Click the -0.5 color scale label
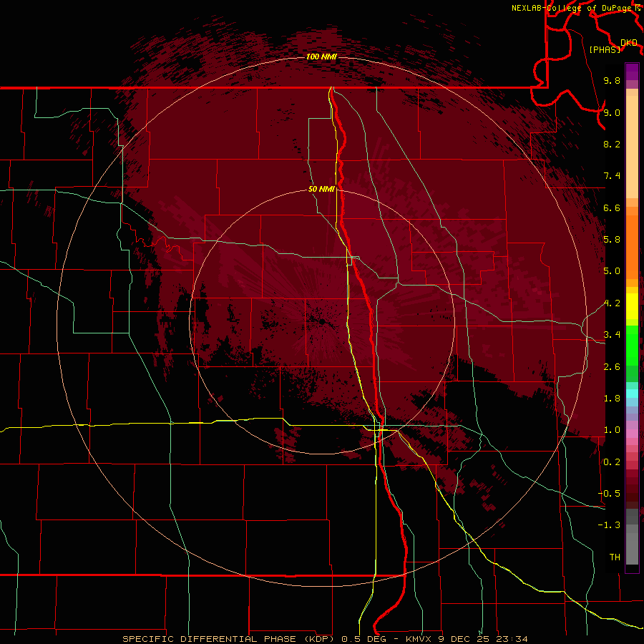The height and width of the screenshot is (644, 644). coord(609,494)
